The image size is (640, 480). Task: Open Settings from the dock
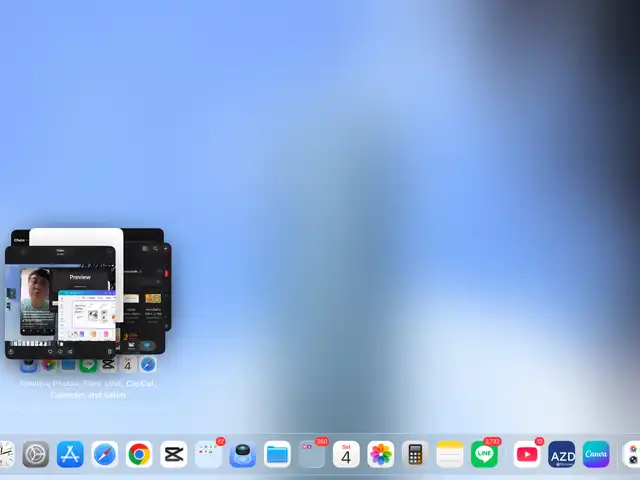[x=36, y=455]
